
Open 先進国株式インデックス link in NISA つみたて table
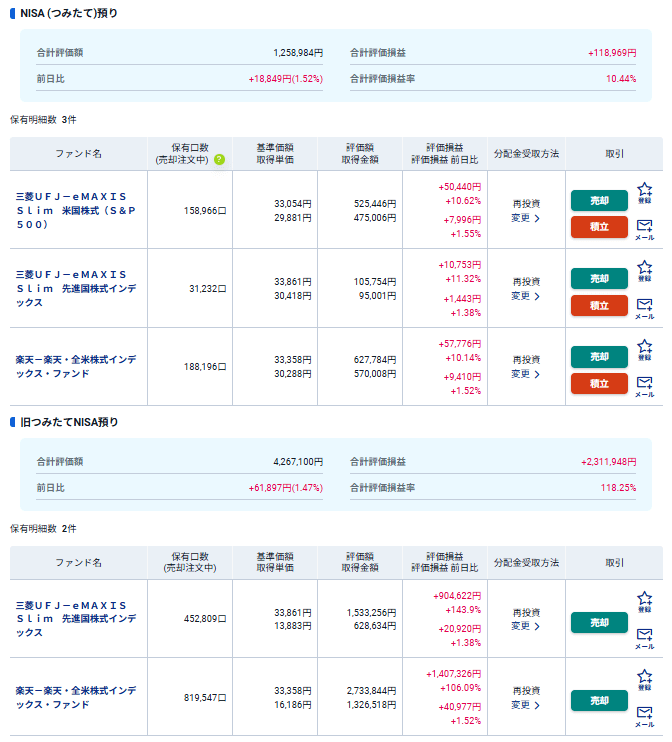point(76,289)
